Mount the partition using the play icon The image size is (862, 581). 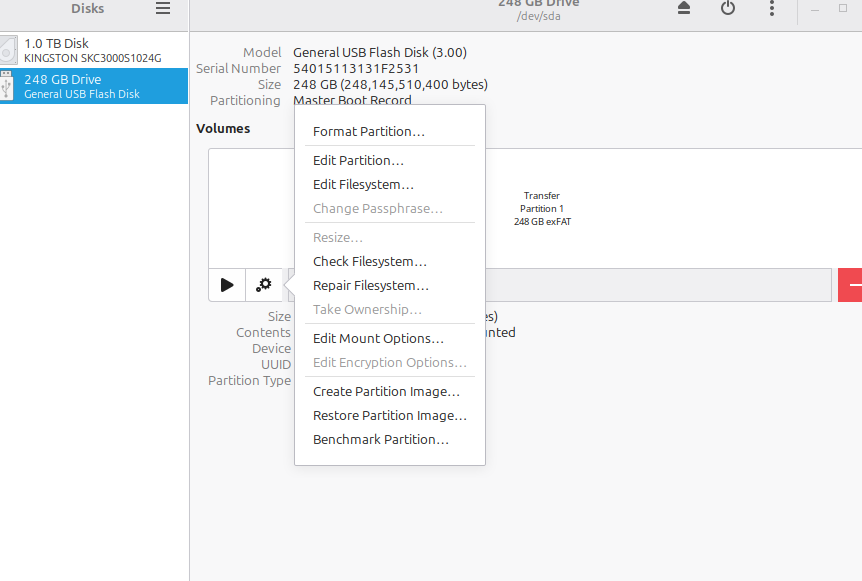pyautogui.click(x=226, y=285)
